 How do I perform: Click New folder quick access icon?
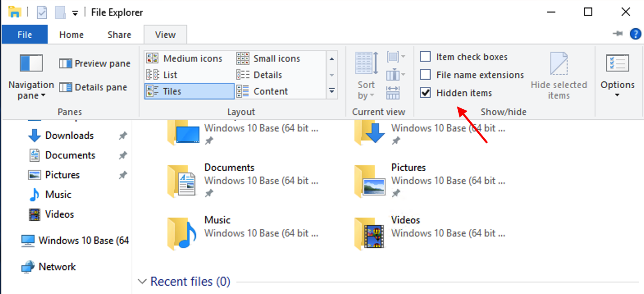[60, 12]
